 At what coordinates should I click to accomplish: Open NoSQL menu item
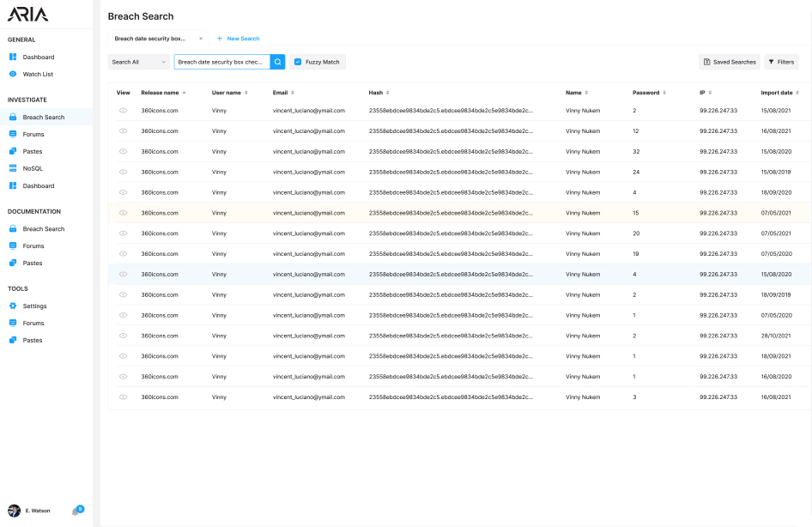[33, 168]
